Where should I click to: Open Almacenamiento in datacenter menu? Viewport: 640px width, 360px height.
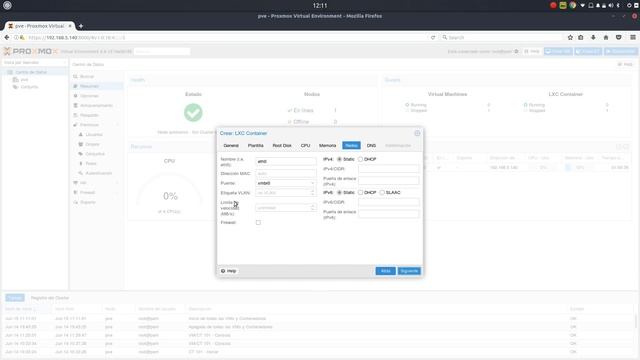coord(96,105)
